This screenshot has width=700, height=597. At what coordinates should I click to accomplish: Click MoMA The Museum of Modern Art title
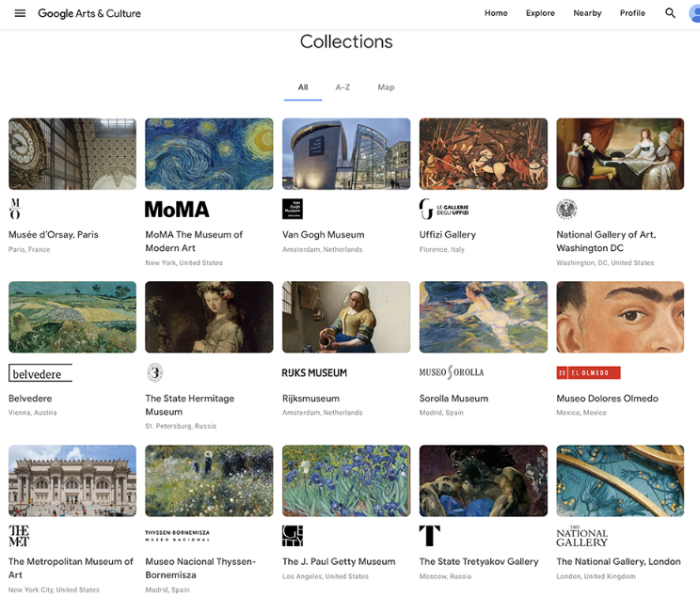tap(194, 242)
